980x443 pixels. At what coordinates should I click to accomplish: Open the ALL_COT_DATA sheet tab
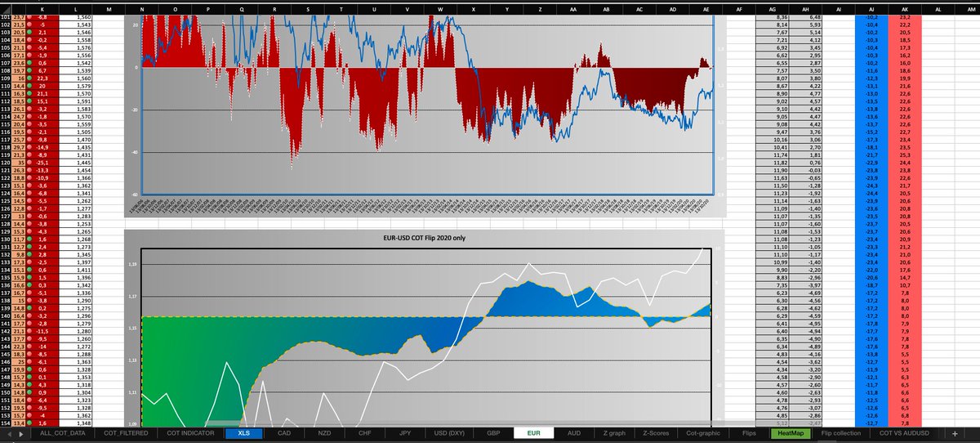[61, 434]
